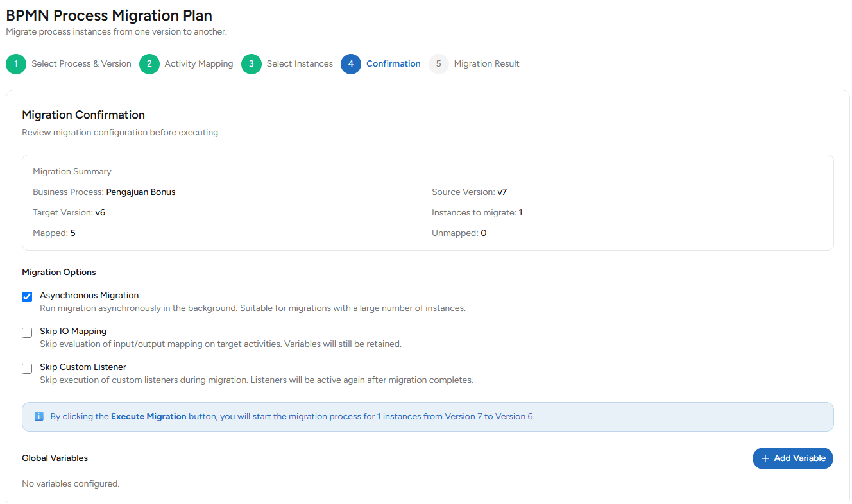
Task: Enable the Skip IO Mapping checkbox
Action: (x=27, y=333)
